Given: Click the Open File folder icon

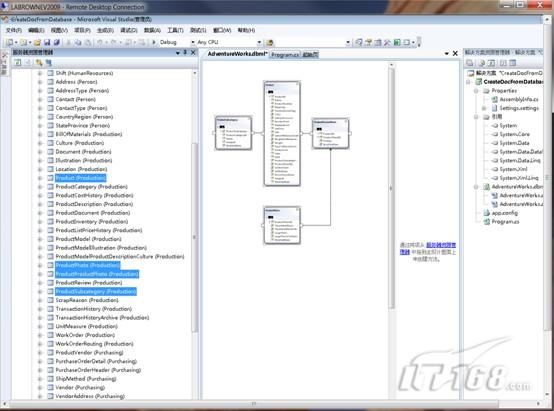Looking at the screenshot, I should (x=37, y=42).
